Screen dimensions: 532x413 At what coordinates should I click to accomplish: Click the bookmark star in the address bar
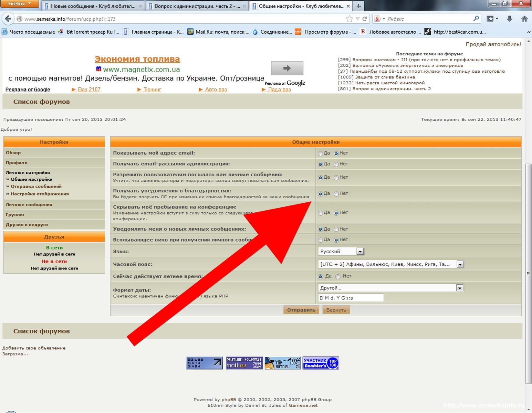(350, 19)
